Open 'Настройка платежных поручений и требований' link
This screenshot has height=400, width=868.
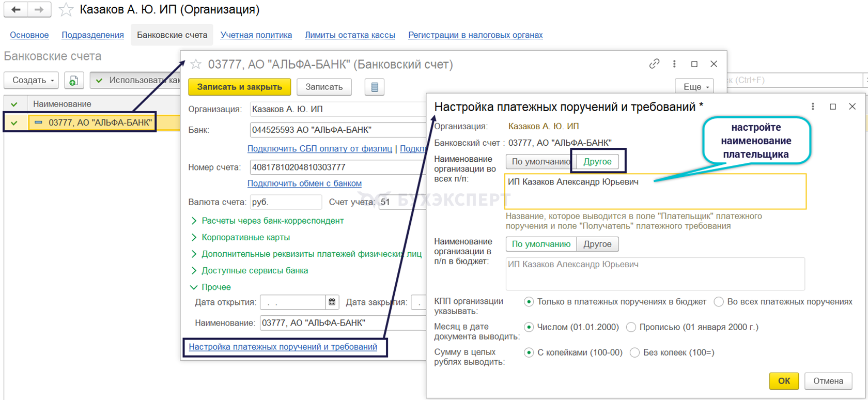tap(283, 347)
